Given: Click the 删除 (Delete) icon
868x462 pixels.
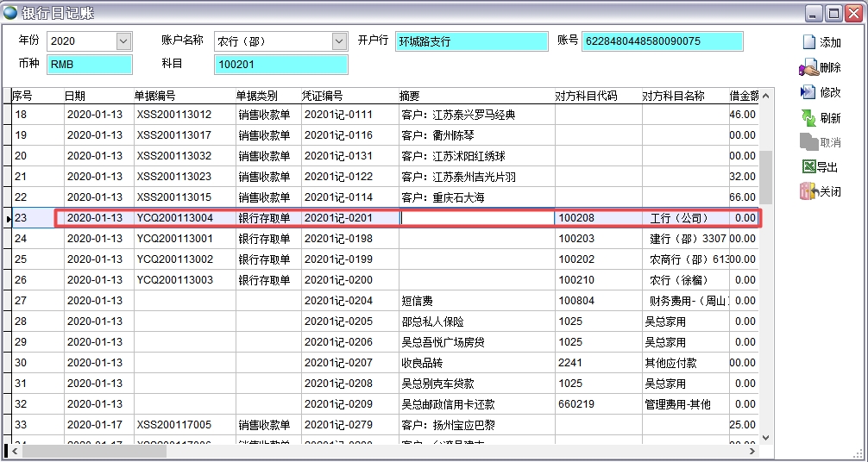Looking at the screenshot, I should pyautogui.click(x=808, y=67).
